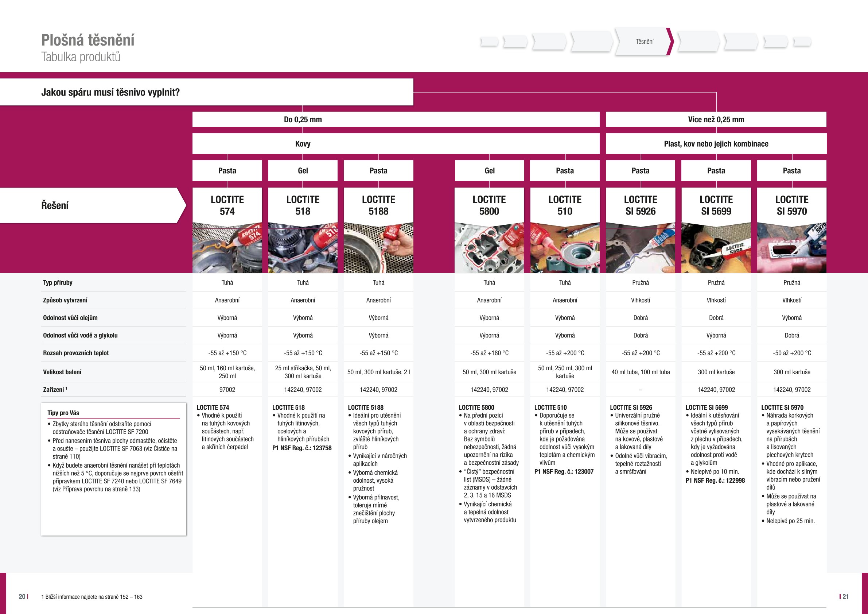The height and width of the screenshot is (614, 868).
Task: Click the 'Způsob vytvrzení' row label
Action: (65, 300)
